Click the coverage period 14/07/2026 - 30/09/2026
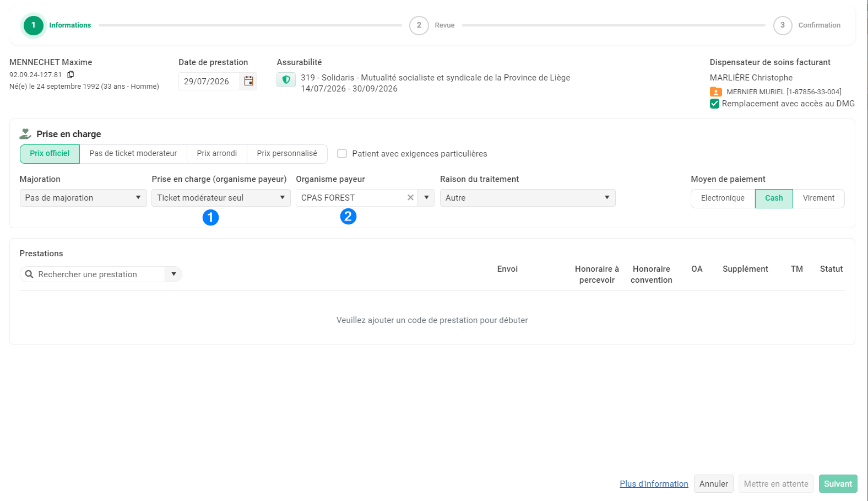Screen dimensions: 868x501 coord(349,89)
